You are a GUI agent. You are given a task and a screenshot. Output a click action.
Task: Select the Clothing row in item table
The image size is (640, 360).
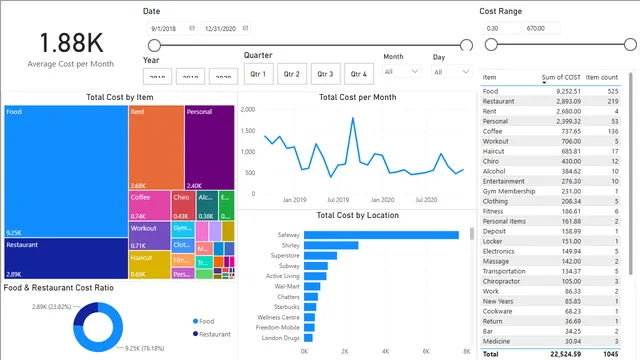[551, 201]
